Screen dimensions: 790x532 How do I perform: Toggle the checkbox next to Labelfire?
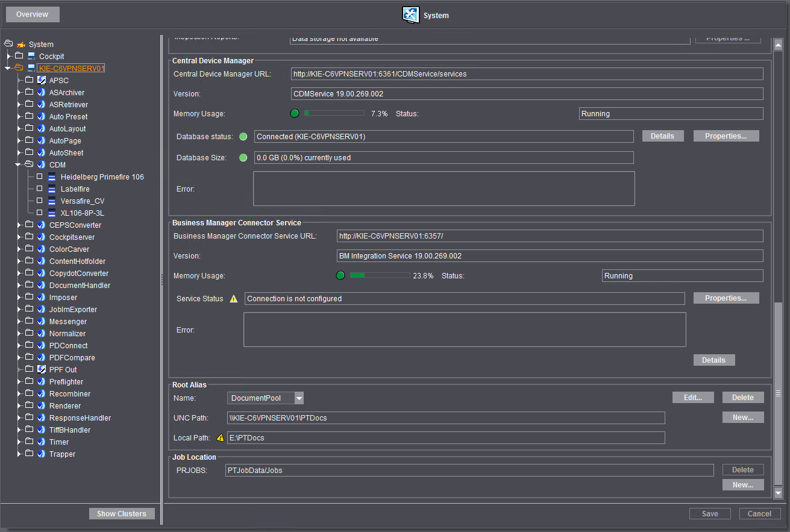[x=40, y=189]
